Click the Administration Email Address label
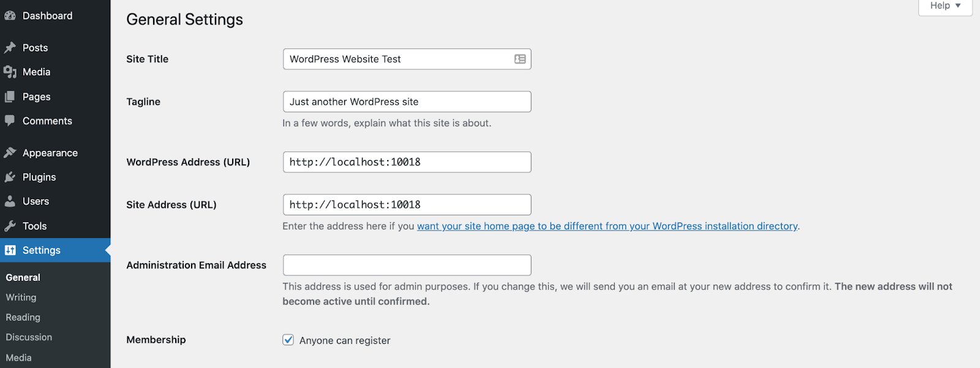The image size is (980, 368). tap(196, 265)
